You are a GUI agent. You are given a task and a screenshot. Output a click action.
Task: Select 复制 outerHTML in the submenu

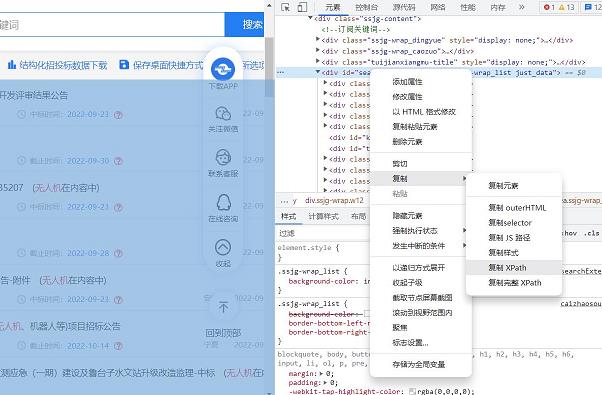(x=517, y=208)
